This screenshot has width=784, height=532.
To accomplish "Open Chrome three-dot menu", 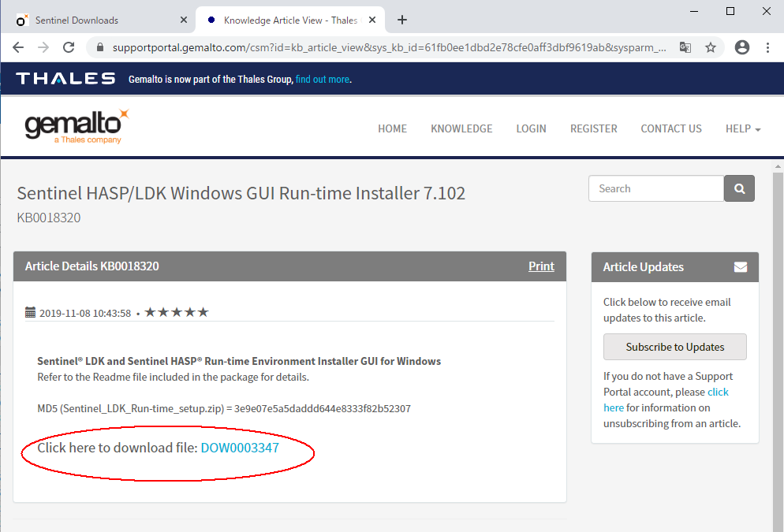I will click(x=767, y=47).
